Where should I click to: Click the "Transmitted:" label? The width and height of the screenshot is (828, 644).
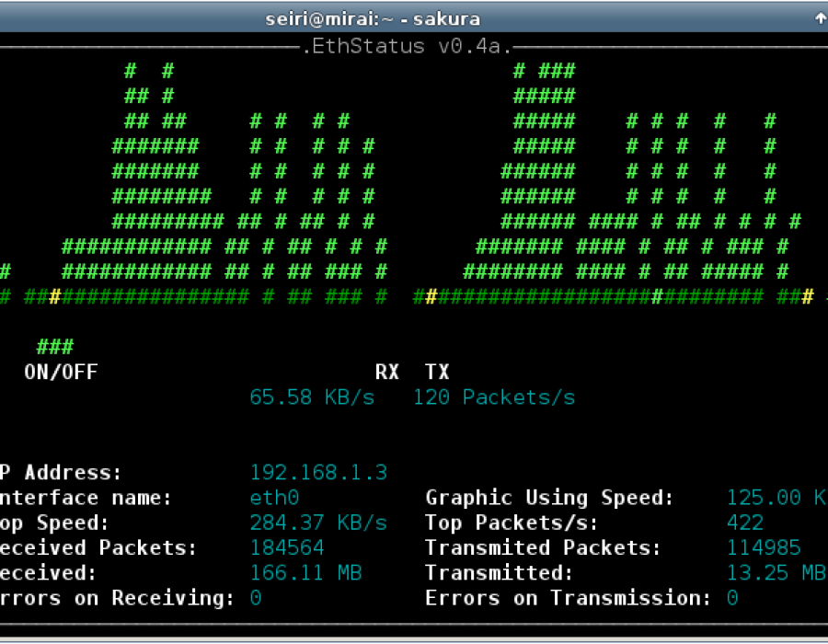click(500, 573)
